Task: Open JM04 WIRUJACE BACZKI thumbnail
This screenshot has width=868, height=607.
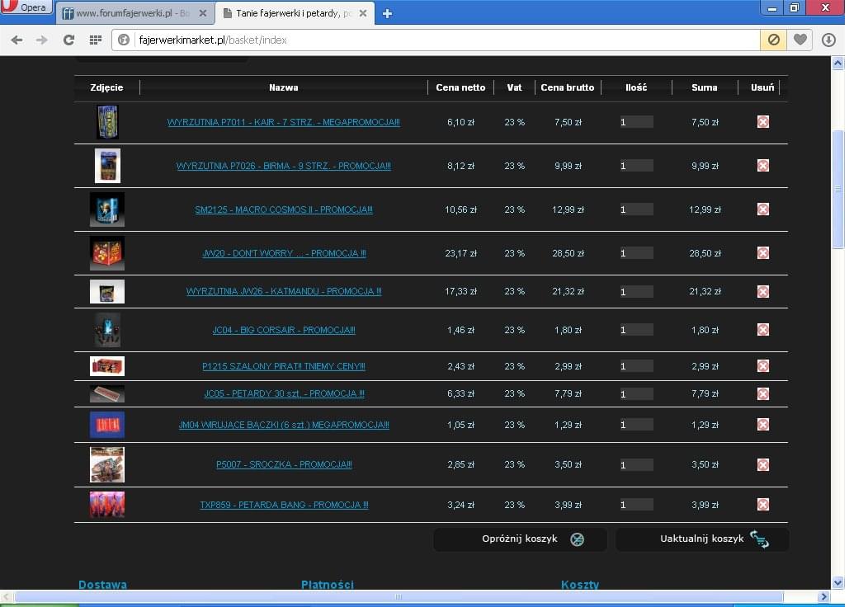Action: tap(106, 425)
